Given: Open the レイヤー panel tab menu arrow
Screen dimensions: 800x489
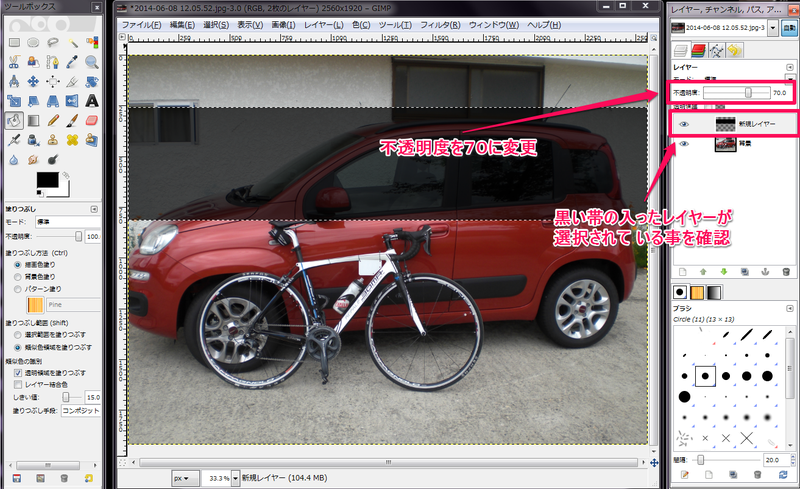Looking at the screenshot, I should point(790,67).
